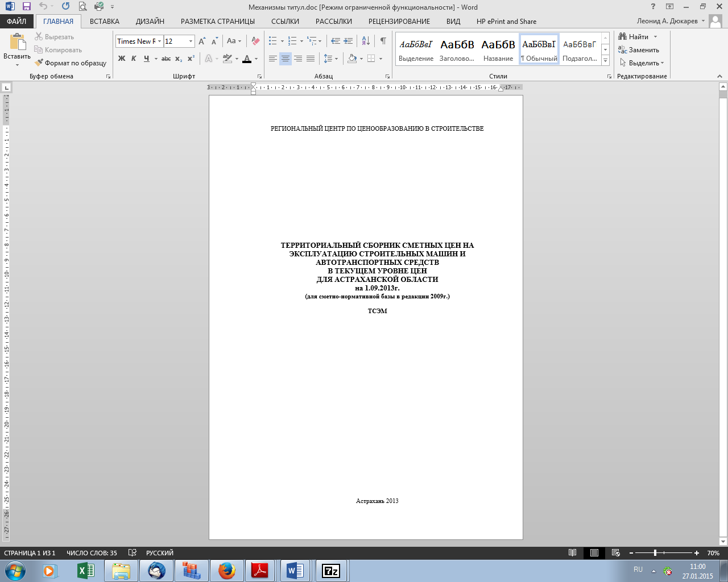Clear all formatting with the eraser icon

coord(255,41)
